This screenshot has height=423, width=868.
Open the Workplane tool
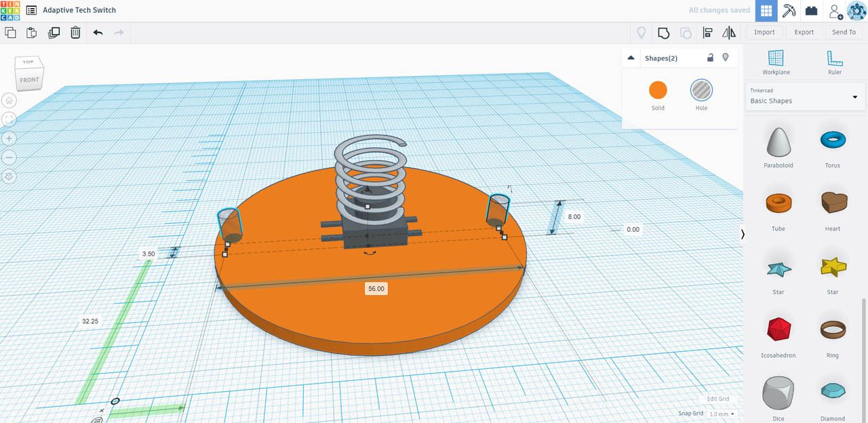(776, 62)
